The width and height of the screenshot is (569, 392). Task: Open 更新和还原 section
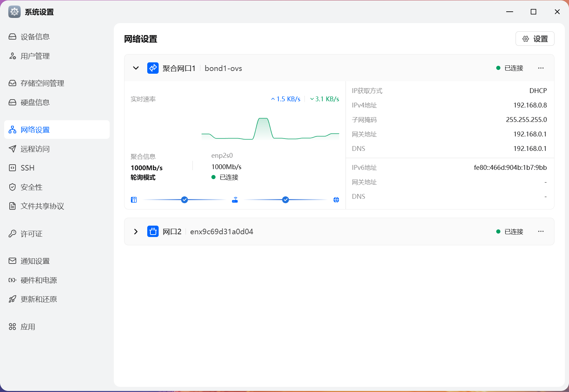click(x=39, y=299)
